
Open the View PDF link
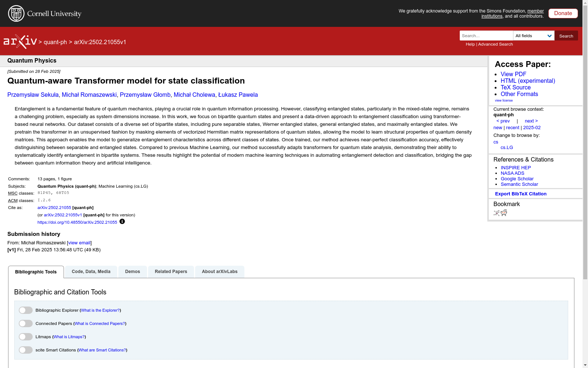point(513,74)
